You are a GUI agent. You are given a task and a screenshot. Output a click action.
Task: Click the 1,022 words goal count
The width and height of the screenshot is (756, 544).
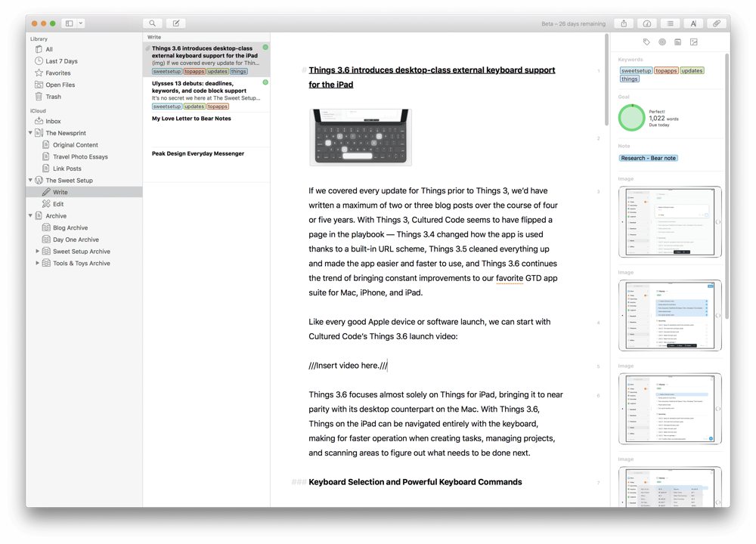tap(664, 118)
